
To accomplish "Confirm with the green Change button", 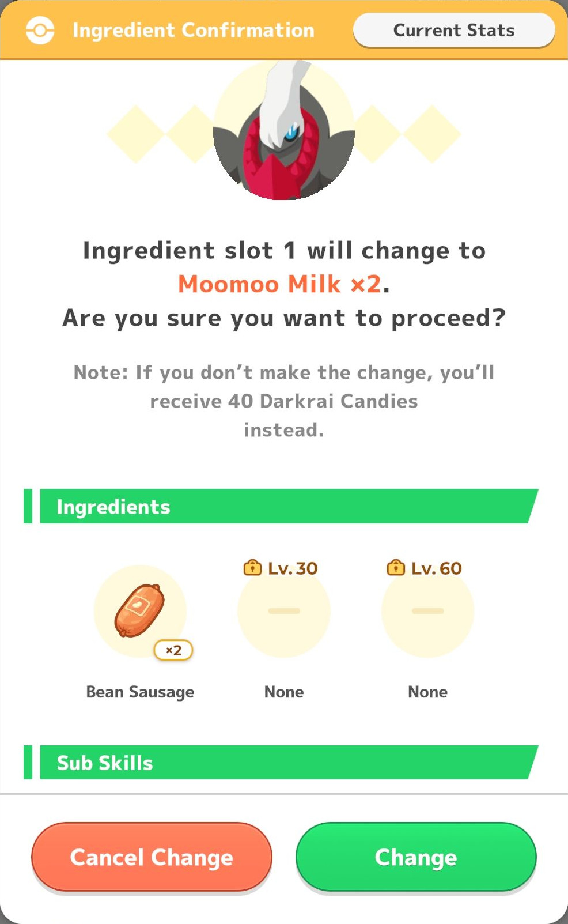I will click(x=416, y=857).
